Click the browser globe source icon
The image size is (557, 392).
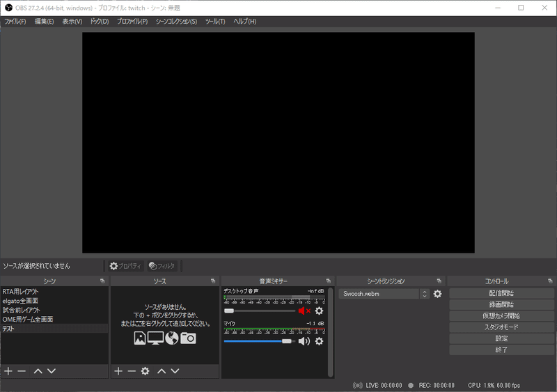(171, 338)
